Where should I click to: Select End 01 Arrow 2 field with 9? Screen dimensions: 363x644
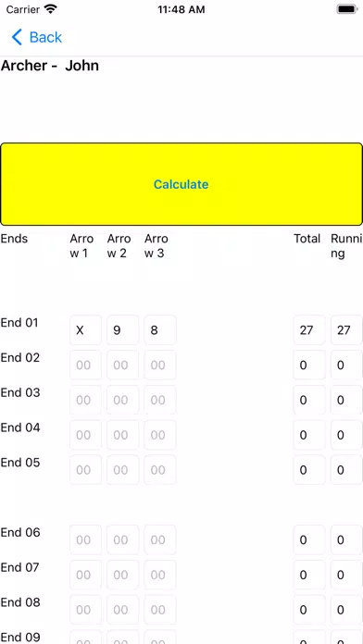click(x=122, y=329)
